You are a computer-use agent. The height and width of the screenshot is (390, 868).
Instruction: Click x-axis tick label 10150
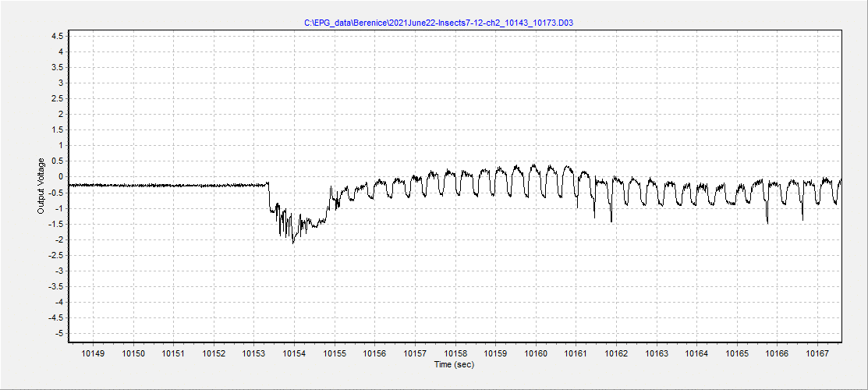tap(133, 353)
